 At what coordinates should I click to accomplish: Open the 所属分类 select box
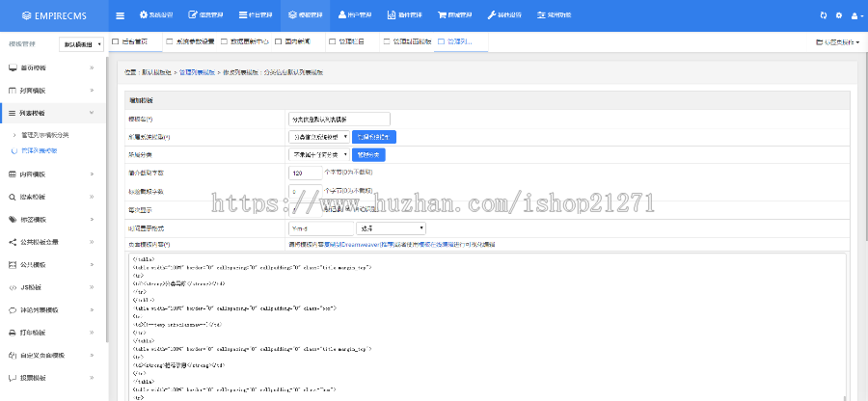(x=319, y=155)
